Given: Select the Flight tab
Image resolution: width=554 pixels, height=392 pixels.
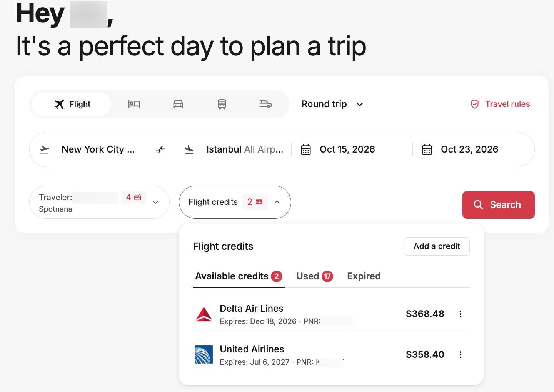Looking at the screenshot, I should point(72,104).
